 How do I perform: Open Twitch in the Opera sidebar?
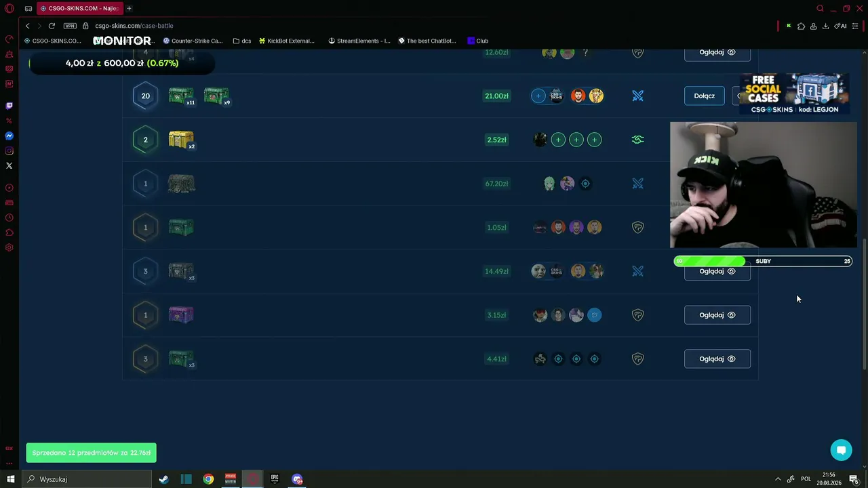[x=9, y=106]
